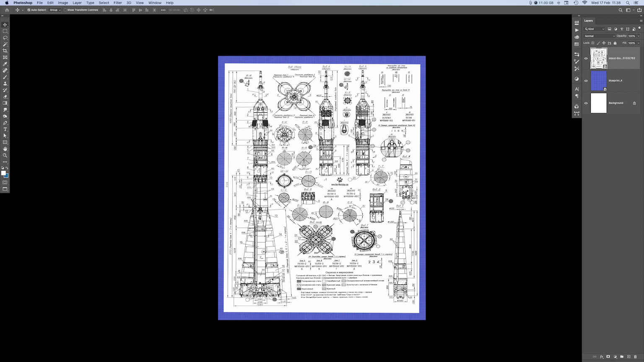Hide the soyuz-blu layer with its eye icon

coord(586,58)
